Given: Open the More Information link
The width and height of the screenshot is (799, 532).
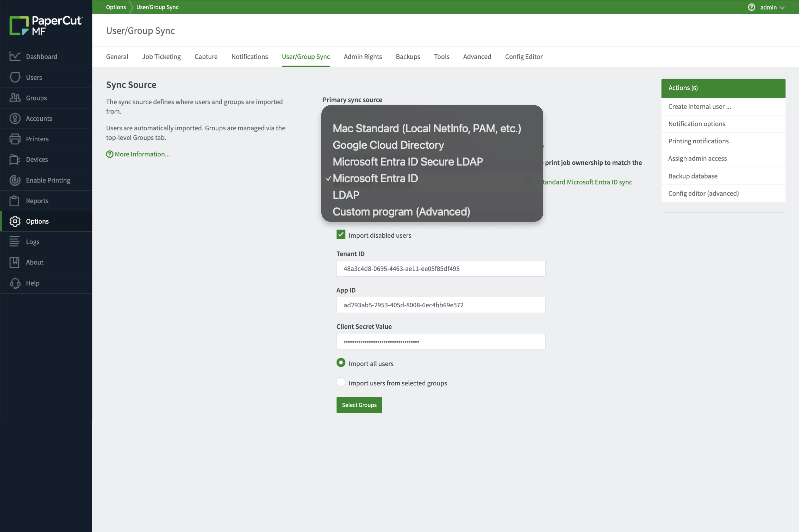Looking at the screenshot, I should pos(142,154).
